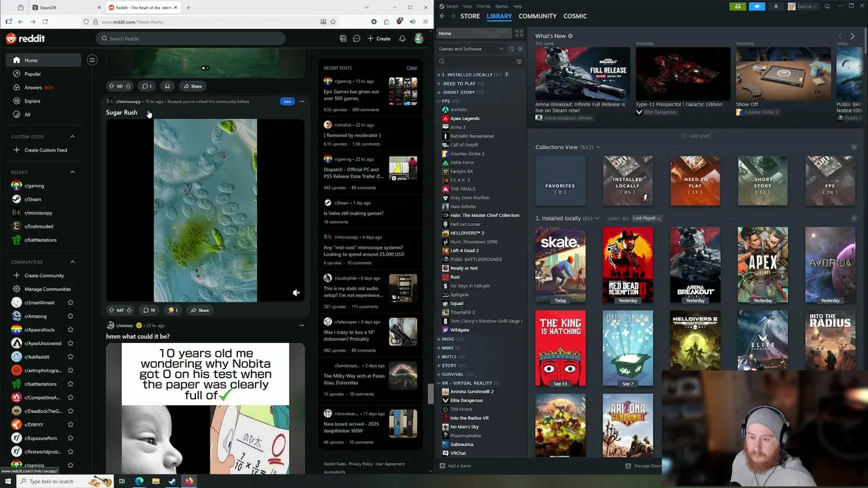The height and width of the screenshot is (488, 868).
Task: Open Reddit user avatar menu
Action: click(x=419, y=39)
